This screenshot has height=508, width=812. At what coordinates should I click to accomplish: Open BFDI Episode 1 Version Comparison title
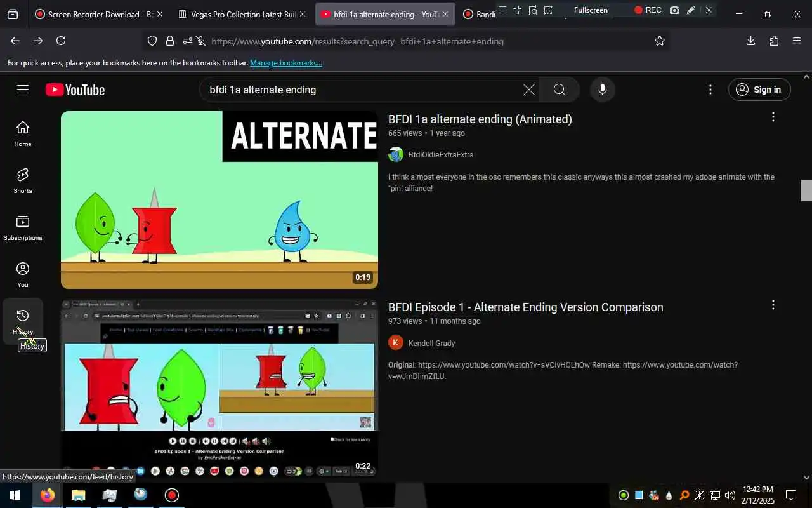click(525, 307)
